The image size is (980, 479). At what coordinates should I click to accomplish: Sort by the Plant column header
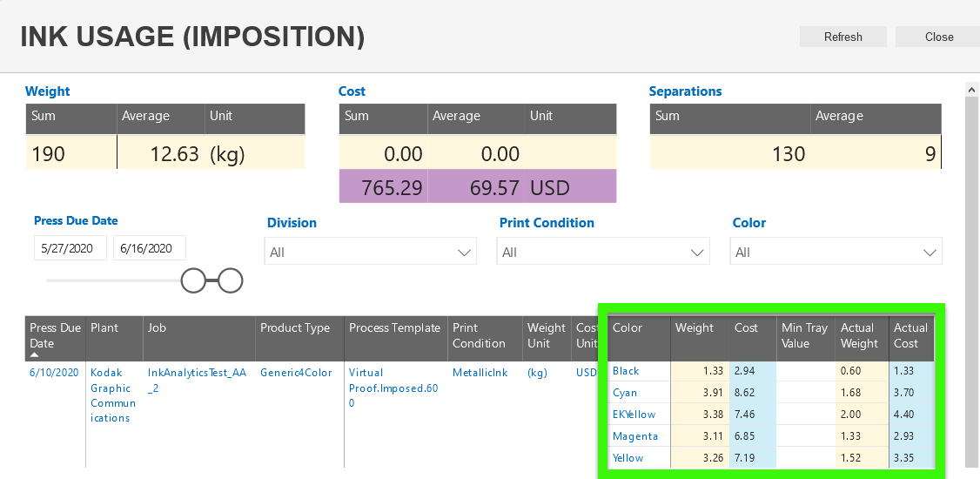[104, 328]
